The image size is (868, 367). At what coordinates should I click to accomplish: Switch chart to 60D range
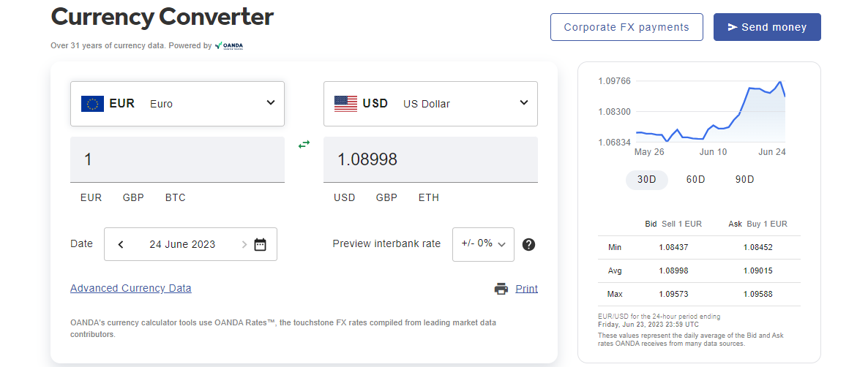[695, 180]
